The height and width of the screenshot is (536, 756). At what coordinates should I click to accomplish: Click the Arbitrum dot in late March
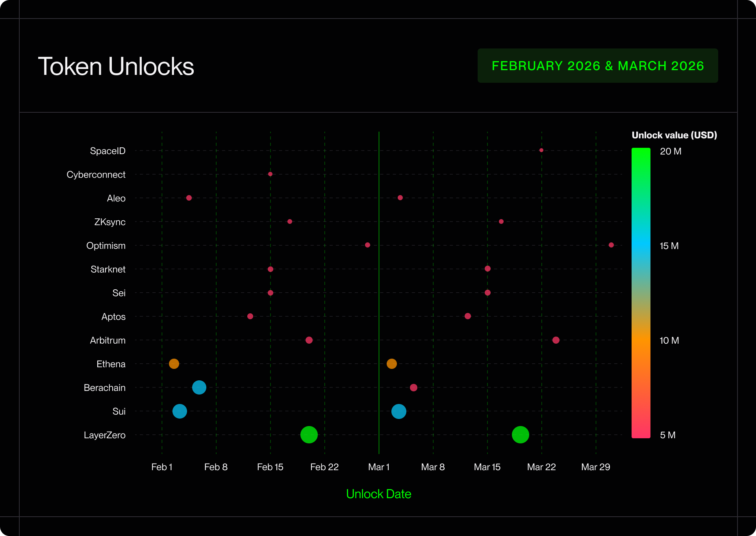(556, 340)
